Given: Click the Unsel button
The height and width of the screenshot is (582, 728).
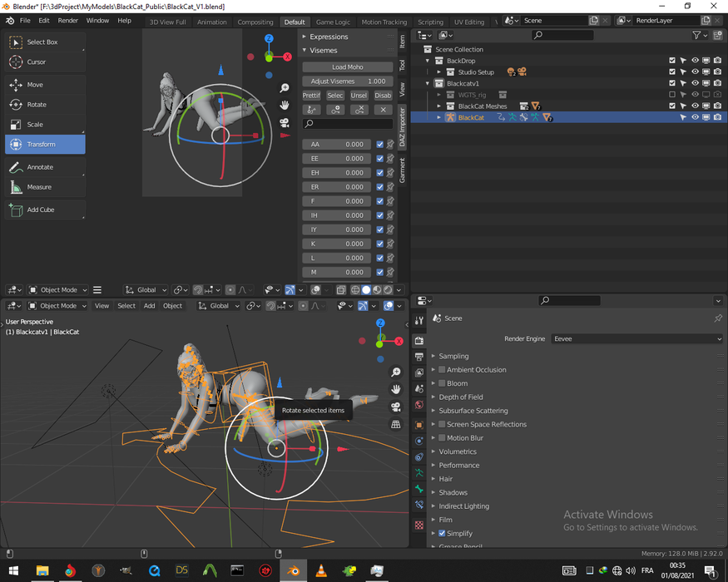Looking at the screenshot, I should 359,96.
